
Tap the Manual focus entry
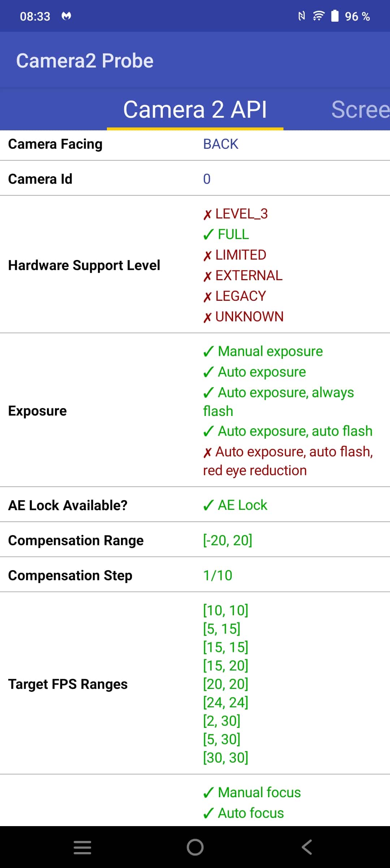click(252, 793)
